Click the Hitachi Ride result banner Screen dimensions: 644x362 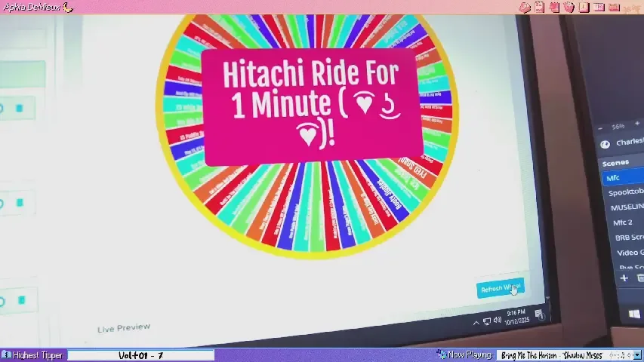point(312,106)
